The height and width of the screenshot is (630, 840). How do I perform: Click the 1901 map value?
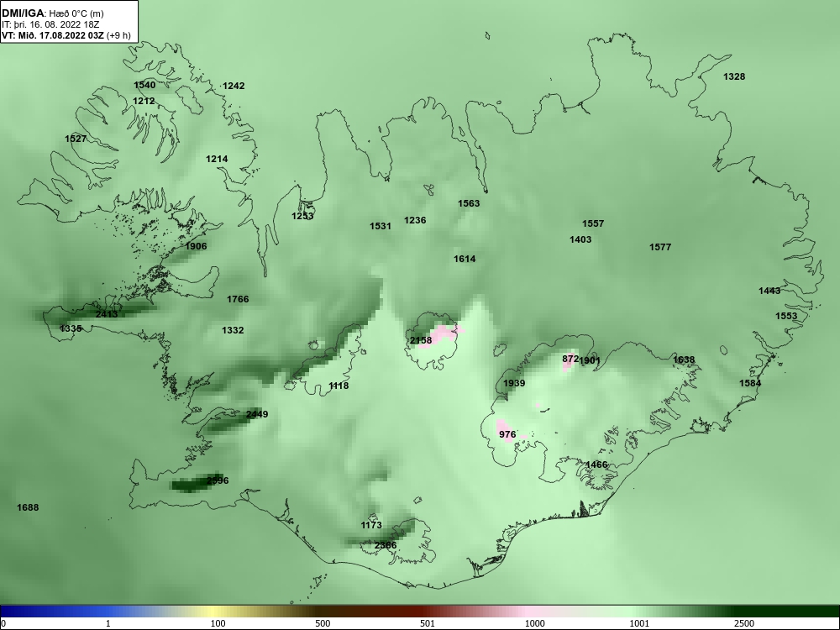coord(590,360)
